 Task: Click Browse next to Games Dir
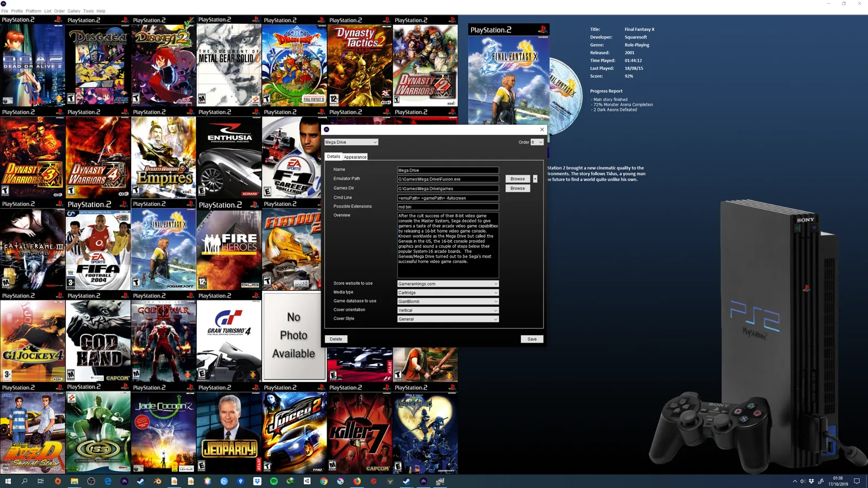click(x=518, y=188)
